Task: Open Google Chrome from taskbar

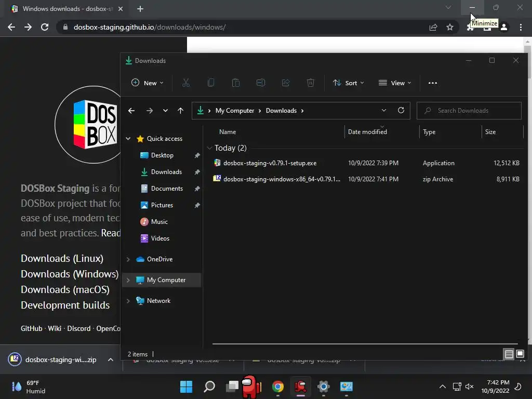Action: coord(278,387)
